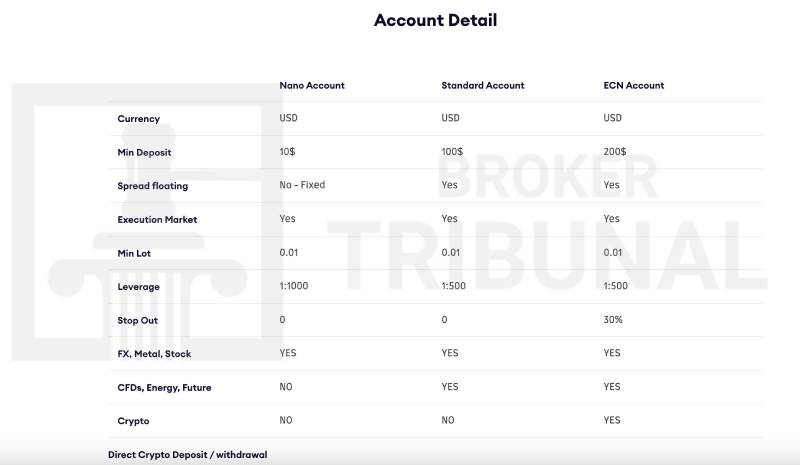Screen dimensions: 800x465
Task: Click the 1:1000 leverage value
Action: click(294, 286)
